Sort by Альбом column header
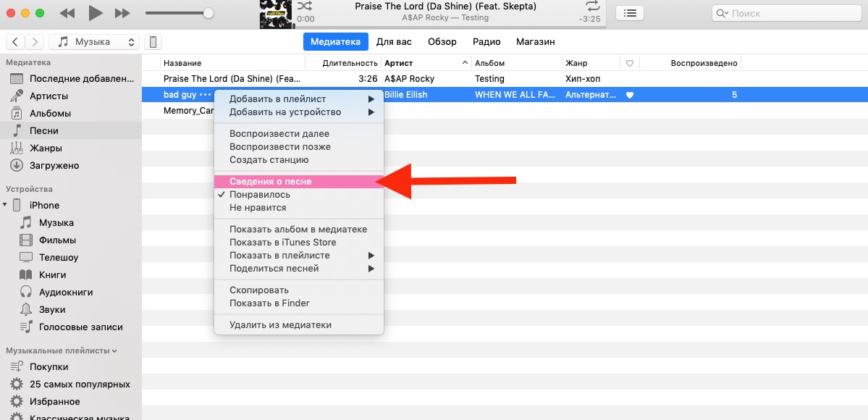The width and height of the screenshot is (868, 420). (517, 63)
